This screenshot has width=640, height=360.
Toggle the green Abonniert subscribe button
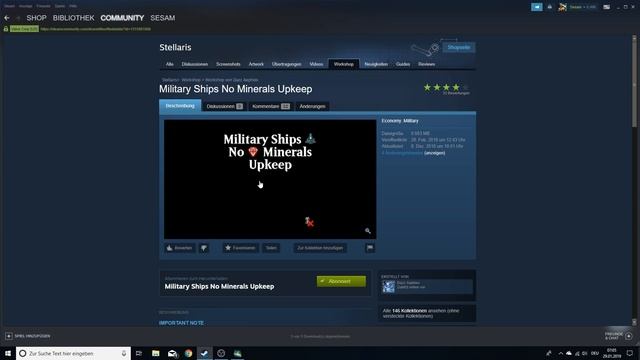pos(341,281)
